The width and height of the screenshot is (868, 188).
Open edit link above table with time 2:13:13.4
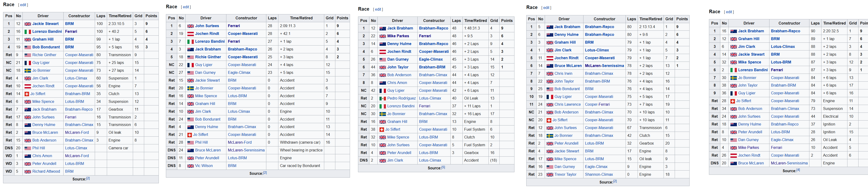[546, 8]
